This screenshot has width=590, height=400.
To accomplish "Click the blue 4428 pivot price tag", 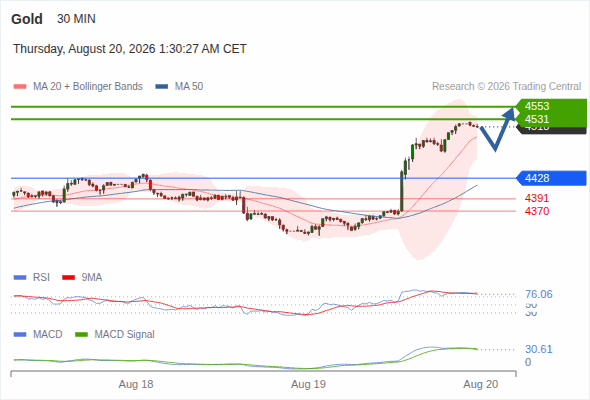I will pyautogui.click(x=550, y=178).
